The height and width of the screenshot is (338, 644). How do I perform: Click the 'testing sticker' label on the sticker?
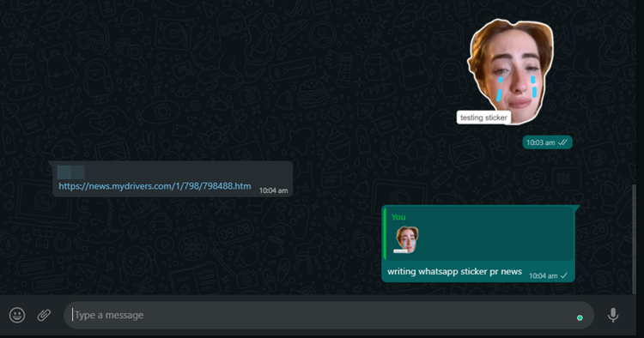[483, 118]
